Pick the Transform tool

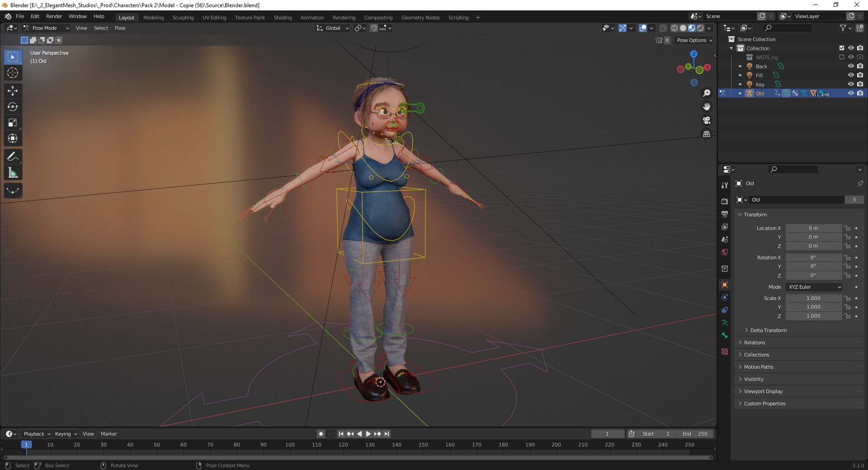[x=13, y=138]
